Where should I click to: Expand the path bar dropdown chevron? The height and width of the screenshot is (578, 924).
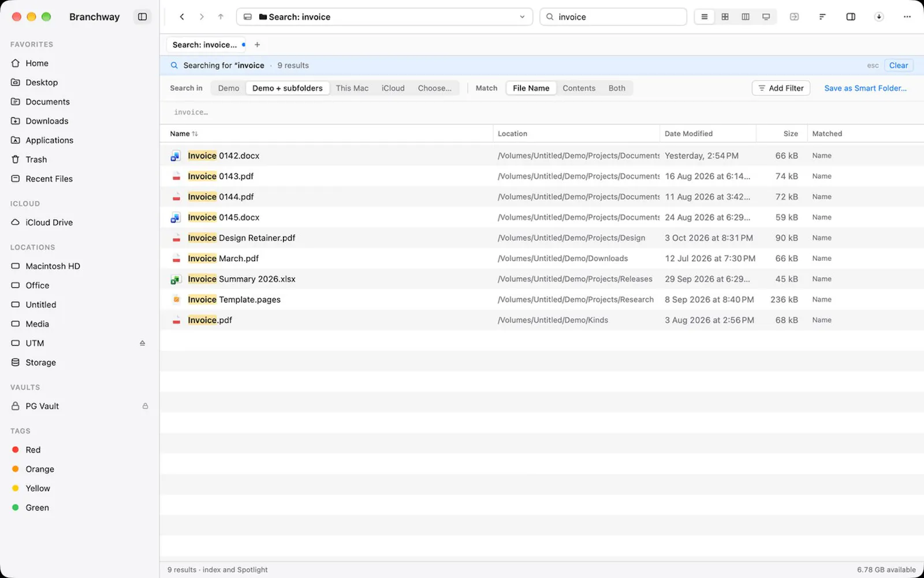coord(522,17)
